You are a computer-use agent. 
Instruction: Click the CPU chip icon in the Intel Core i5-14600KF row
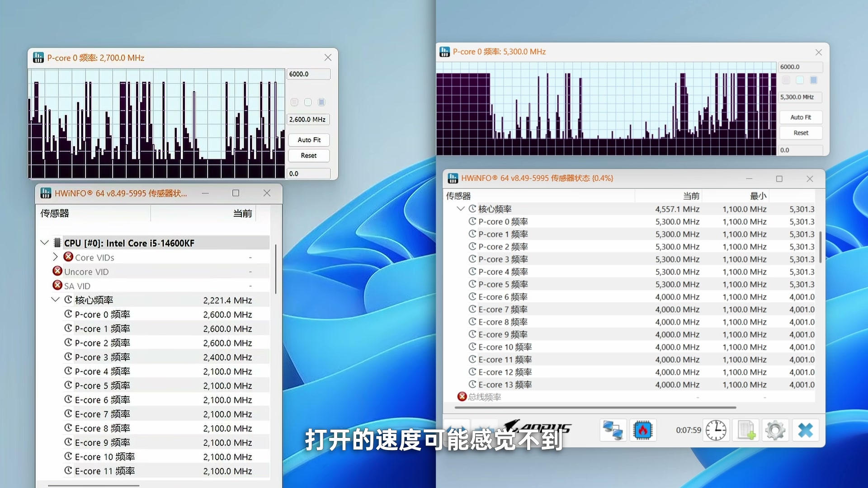pos(57,243)
